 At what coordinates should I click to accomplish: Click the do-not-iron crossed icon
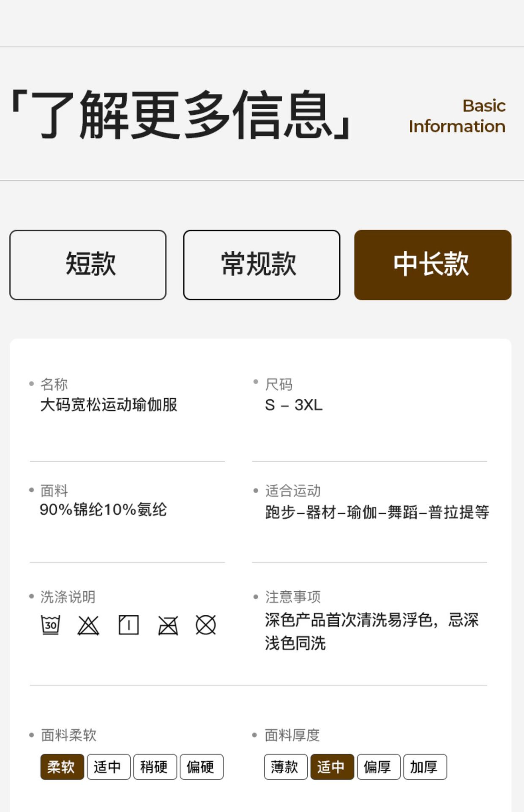[x=168, y=625]
